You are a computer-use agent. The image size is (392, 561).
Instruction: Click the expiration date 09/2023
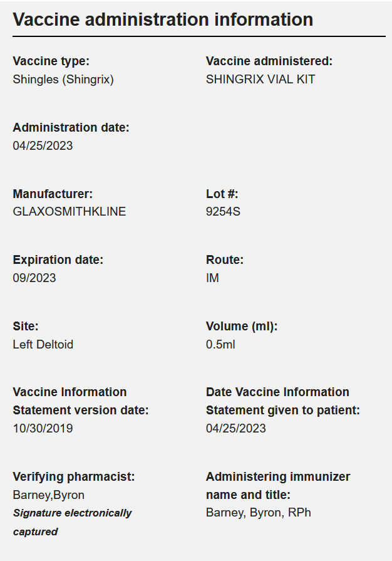(x=34, y=278)
